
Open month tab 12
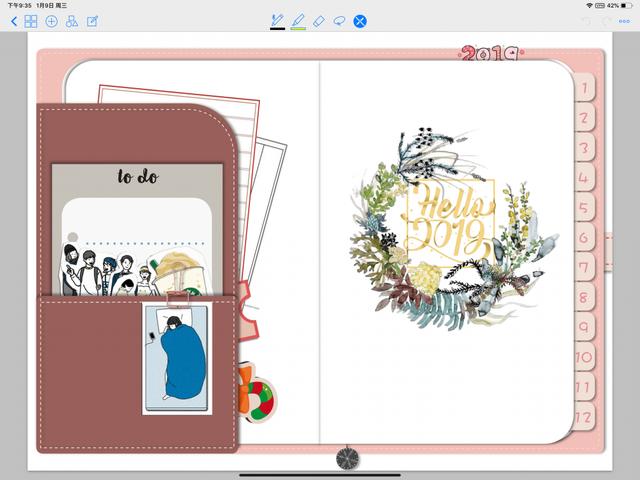(585, 418)
